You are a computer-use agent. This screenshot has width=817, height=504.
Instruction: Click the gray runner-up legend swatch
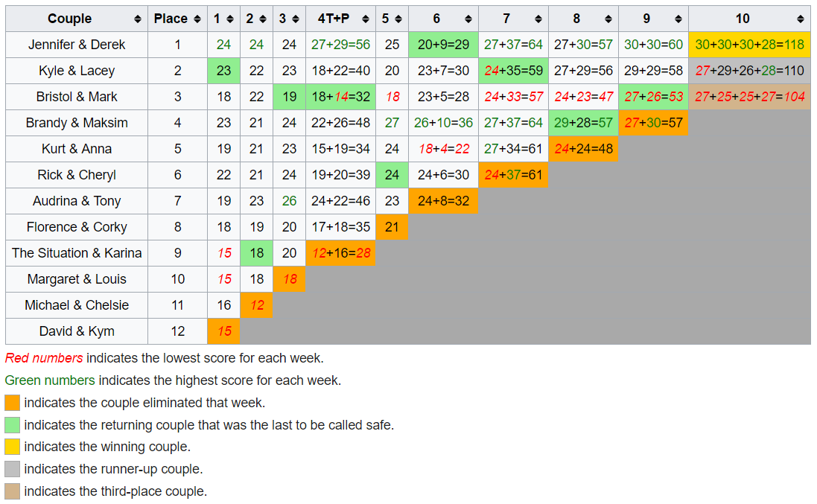(13, 470)
